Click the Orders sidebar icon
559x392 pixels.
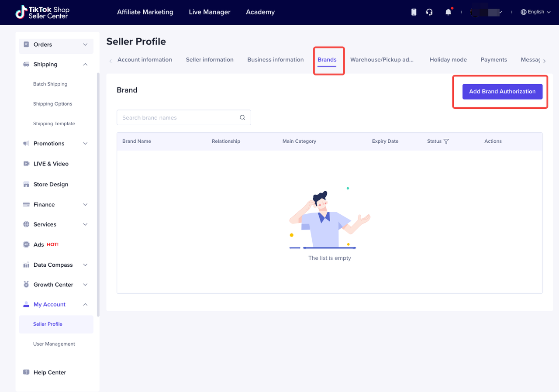26,45
